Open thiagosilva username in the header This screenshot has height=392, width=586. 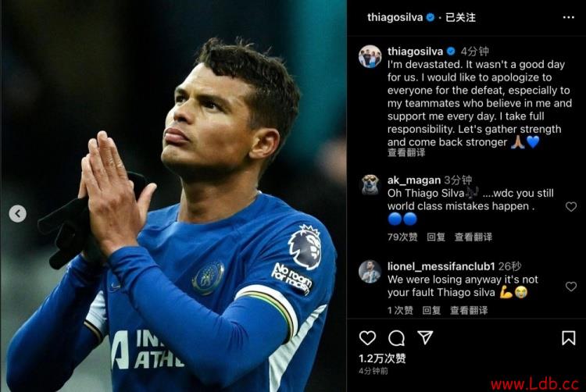(x=395, y=17)
